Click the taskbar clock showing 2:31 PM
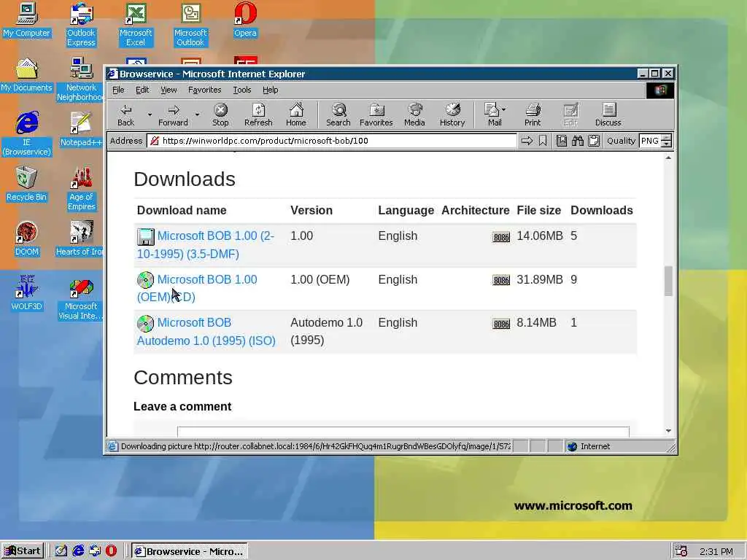Image resolution: width=747 pixels, height=560 pixels. pos(716,551)
